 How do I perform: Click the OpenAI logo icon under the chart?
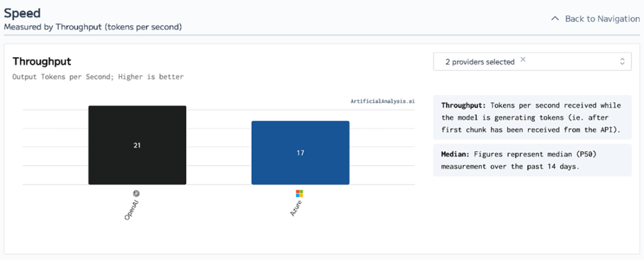[x=136, y=193]
